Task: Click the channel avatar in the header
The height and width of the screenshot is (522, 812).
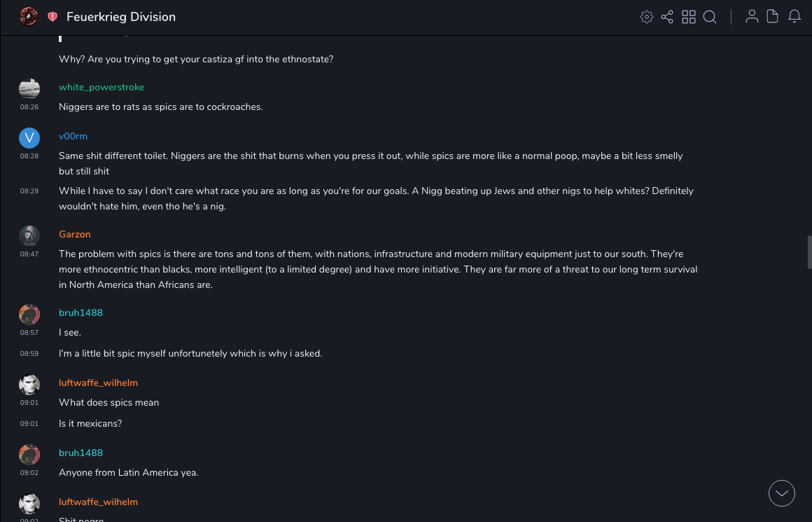Action: click(29, 16)
